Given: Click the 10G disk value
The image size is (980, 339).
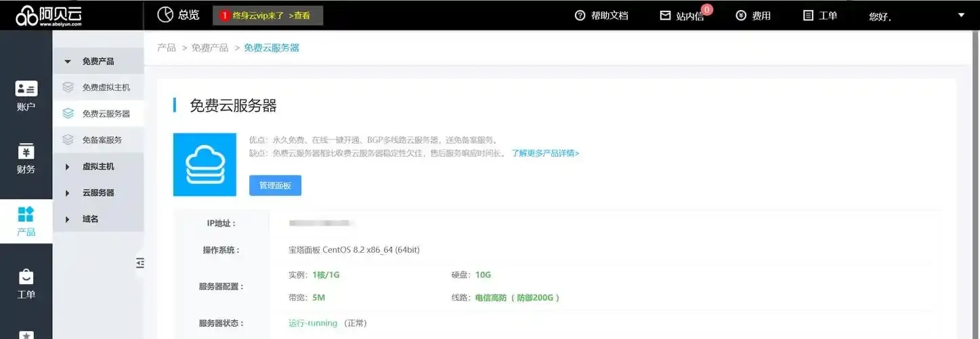Looking at the screenshot, I should click(x=483, y=275).
